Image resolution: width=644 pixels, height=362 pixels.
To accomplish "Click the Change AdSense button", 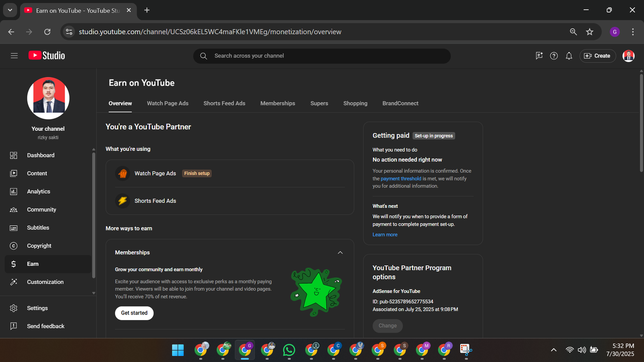I will [388, 326].
